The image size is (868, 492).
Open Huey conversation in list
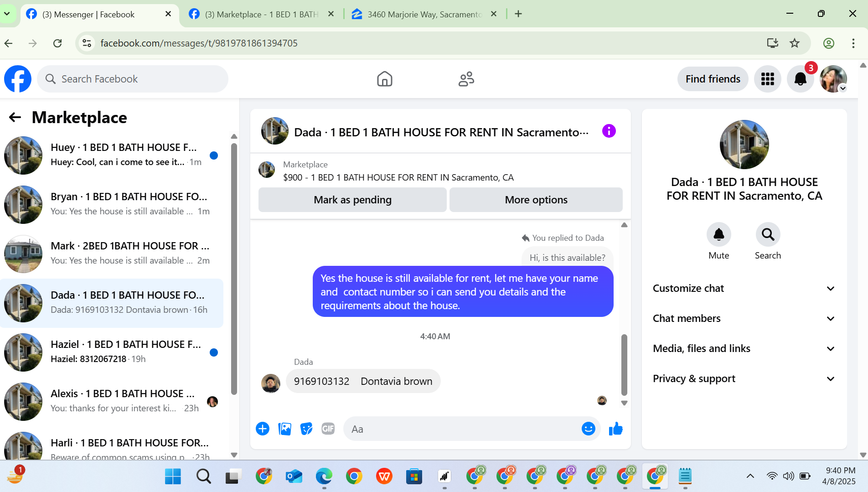click(x=112, y=155)
